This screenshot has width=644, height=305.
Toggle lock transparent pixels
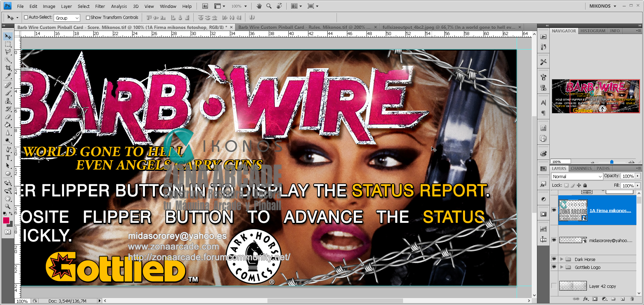[566, 185]
